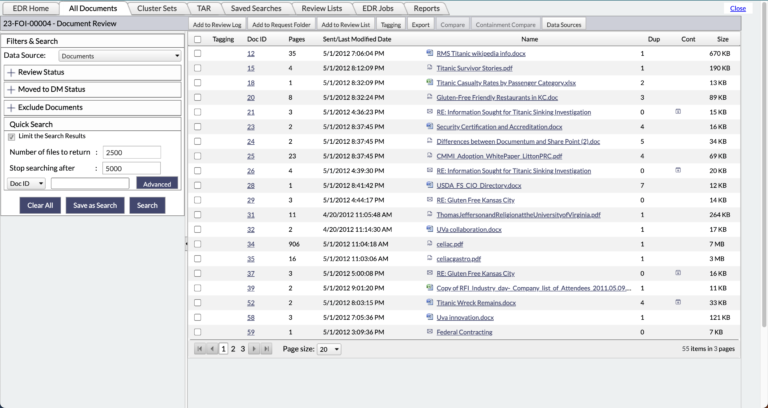Screen dimensions: 768x408
Task: Go to the next page using the arrow icon
Action: (254, 349)
